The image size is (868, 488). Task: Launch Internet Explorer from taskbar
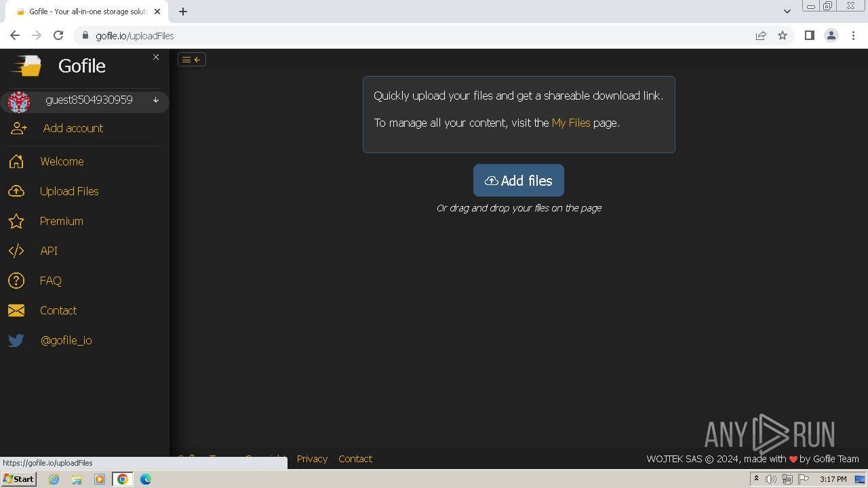pyautogui.click(x=54, y=479)
